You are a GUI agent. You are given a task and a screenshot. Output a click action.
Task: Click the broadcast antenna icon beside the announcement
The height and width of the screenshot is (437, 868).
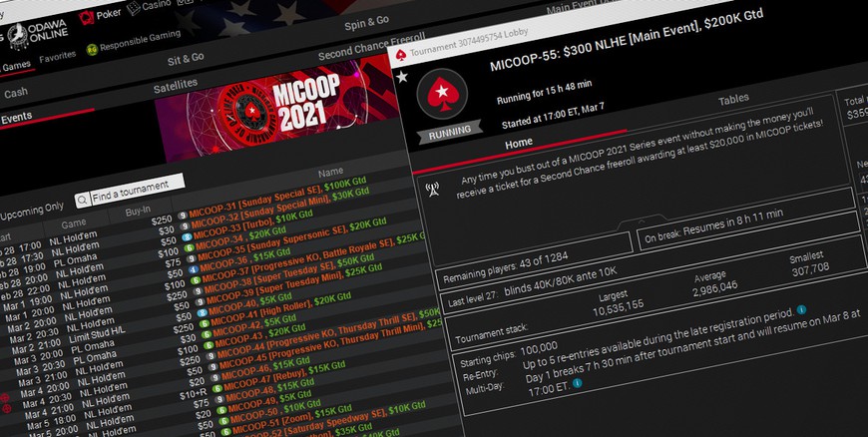pyautogui.click(x=432, y=190)
